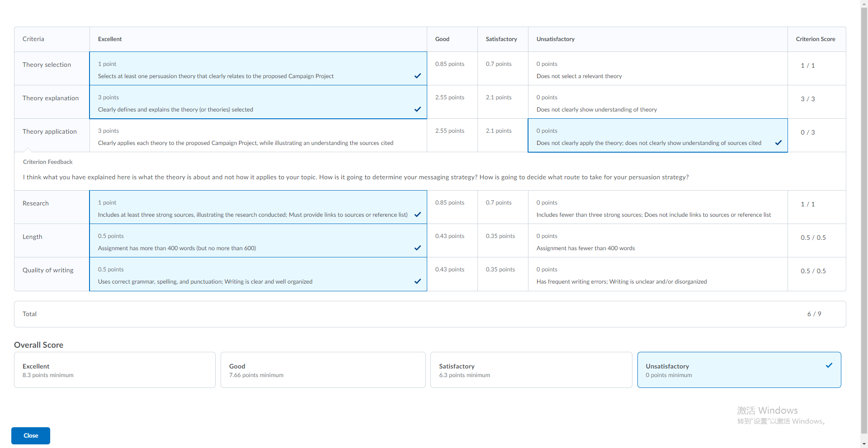Click the Research criterion name

pyautogui.click(x=36, y=203)
